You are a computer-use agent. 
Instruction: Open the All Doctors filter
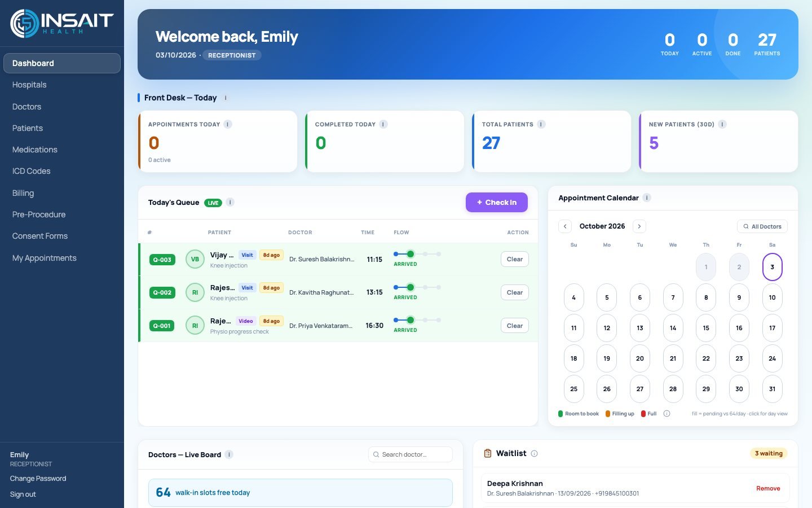coord(762,226)
